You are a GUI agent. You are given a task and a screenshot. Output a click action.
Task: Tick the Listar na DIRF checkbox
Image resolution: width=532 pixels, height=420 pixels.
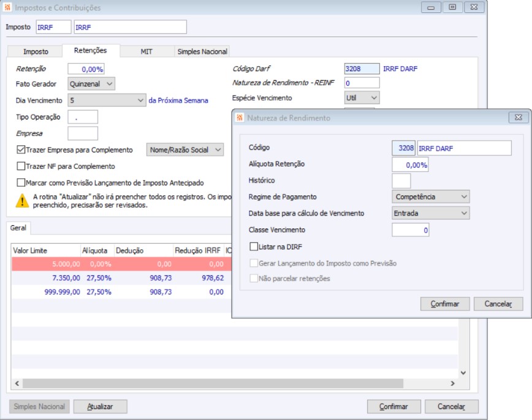[x=254, y=247]
